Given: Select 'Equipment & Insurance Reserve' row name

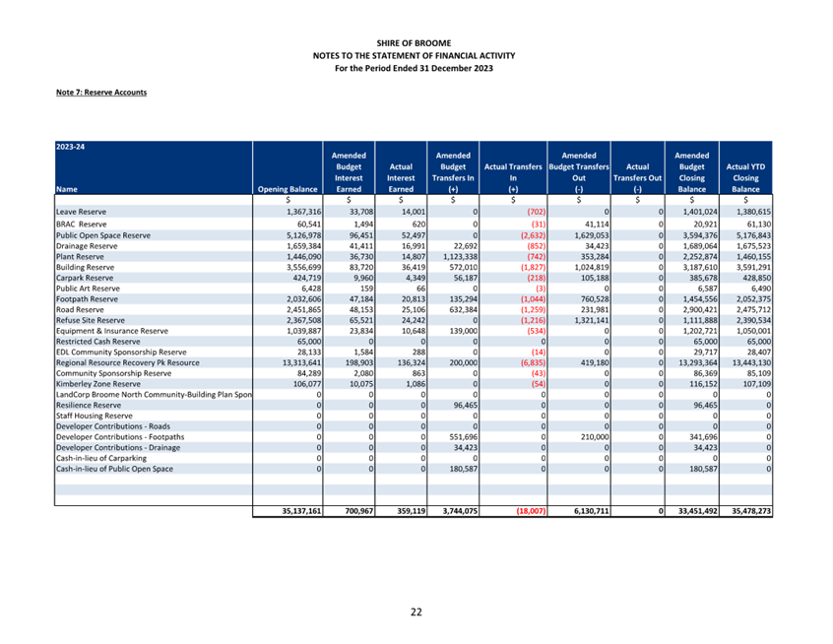Looking at the screenshot, I should click(112, 331).
